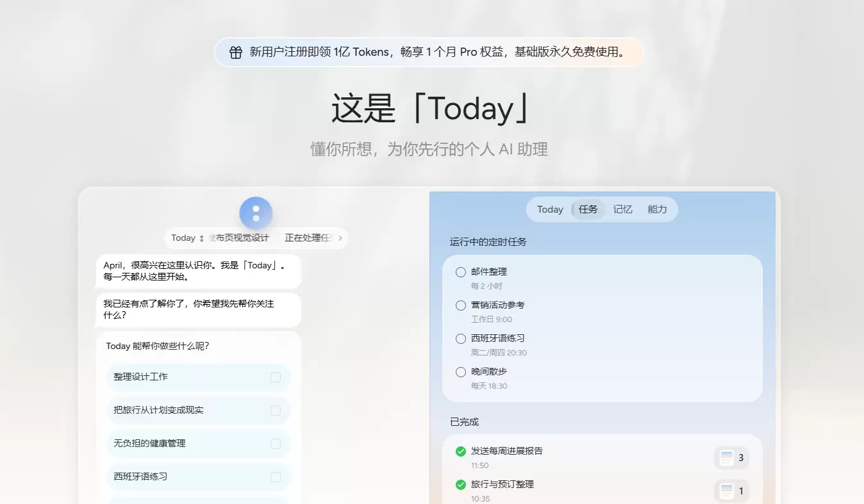Click the green checkmark beside 发送每周进展报告
864x504 pixels.
click(460, 451)
